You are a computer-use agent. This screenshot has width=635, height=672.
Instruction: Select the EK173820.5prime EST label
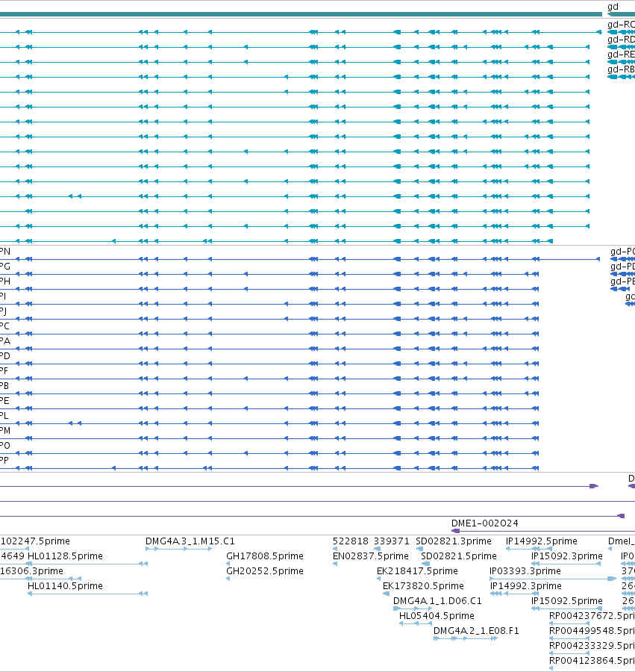click(x=423, y=586)
